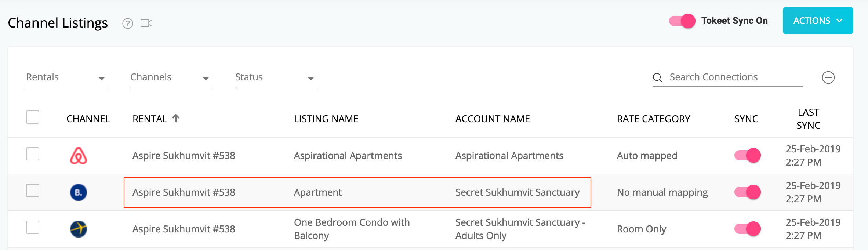Check the select-all header checkbox
The height and width of the screenshot is (250, 868).
tap(33, 117)
